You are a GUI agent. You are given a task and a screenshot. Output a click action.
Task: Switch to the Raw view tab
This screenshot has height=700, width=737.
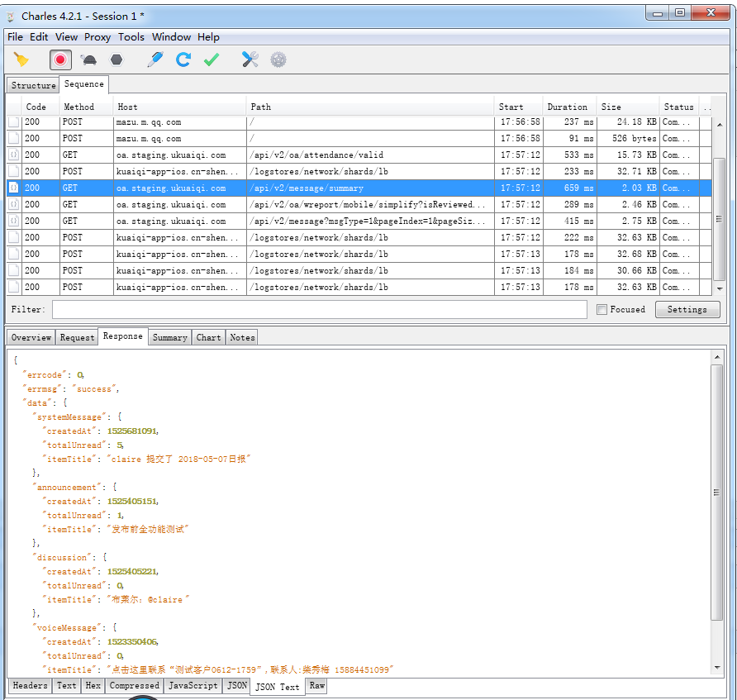pos(316,685)
